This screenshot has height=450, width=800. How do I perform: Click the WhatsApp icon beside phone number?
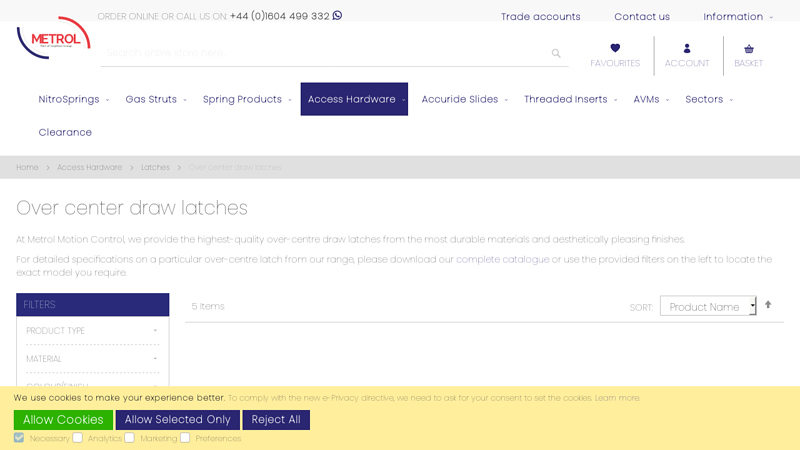(x=337, y=16)
